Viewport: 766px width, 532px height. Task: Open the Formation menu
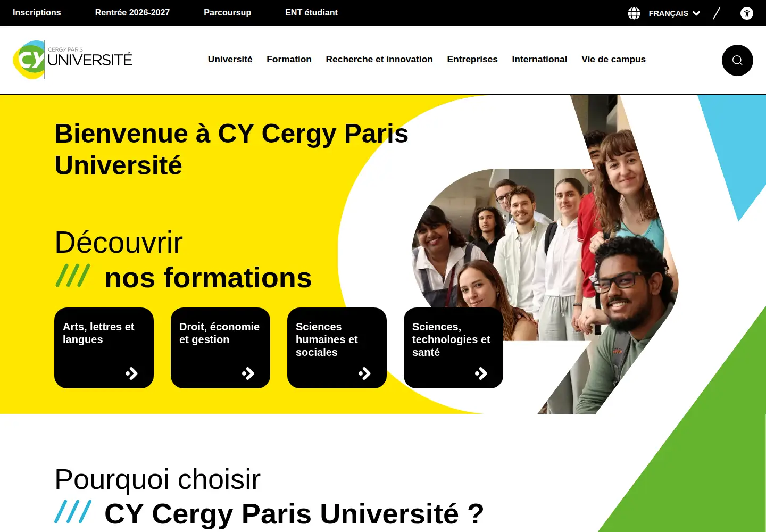point(289,60)
